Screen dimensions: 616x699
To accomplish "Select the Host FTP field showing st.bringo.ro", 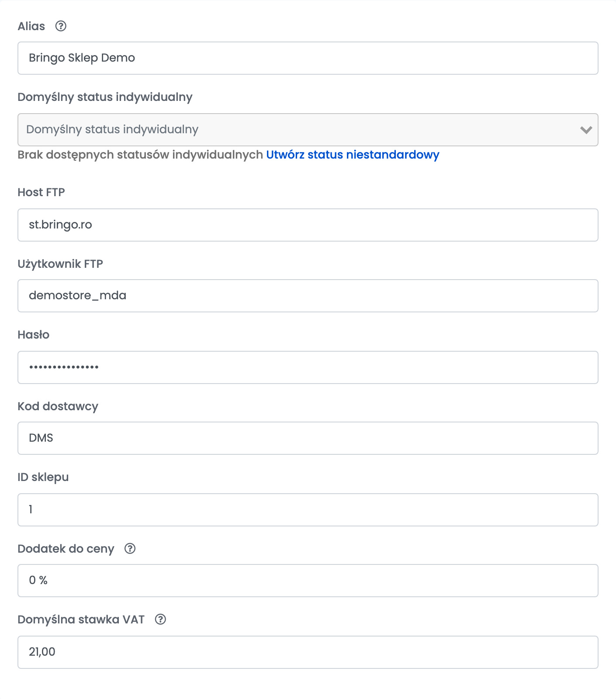I will coord(308,225).
